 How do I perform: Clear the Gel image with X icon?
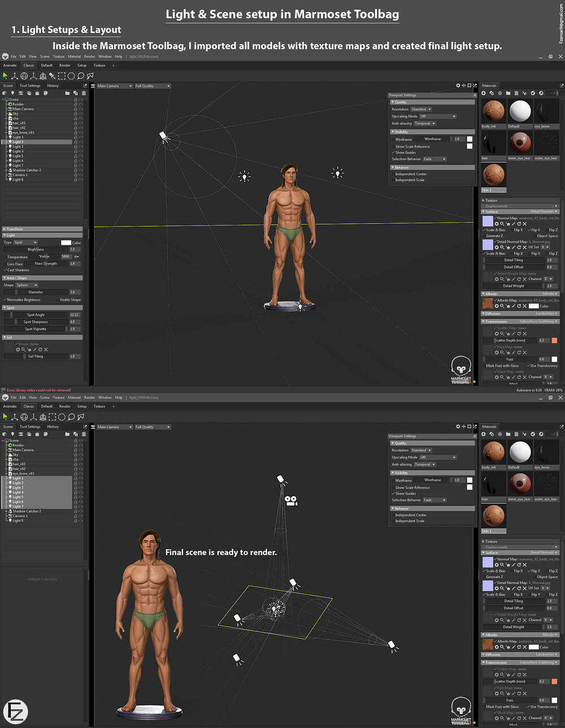(x=45, y=349)
